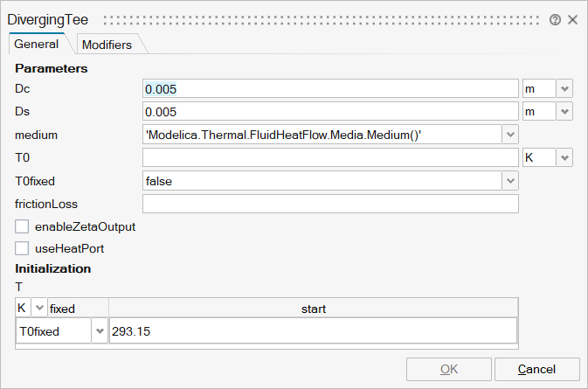The height and width of the screenshot is (389, 588).
Task: Enable the enableZetaOutput checkbox
Action: click(x=22, y=226)
